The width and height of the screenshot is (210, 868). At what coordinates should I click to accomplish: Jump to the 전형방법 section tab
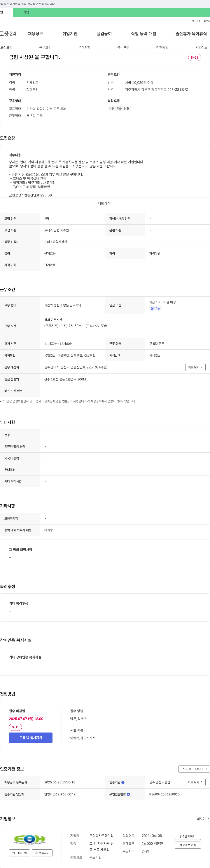pyautogui.click(x=162, y=47)
